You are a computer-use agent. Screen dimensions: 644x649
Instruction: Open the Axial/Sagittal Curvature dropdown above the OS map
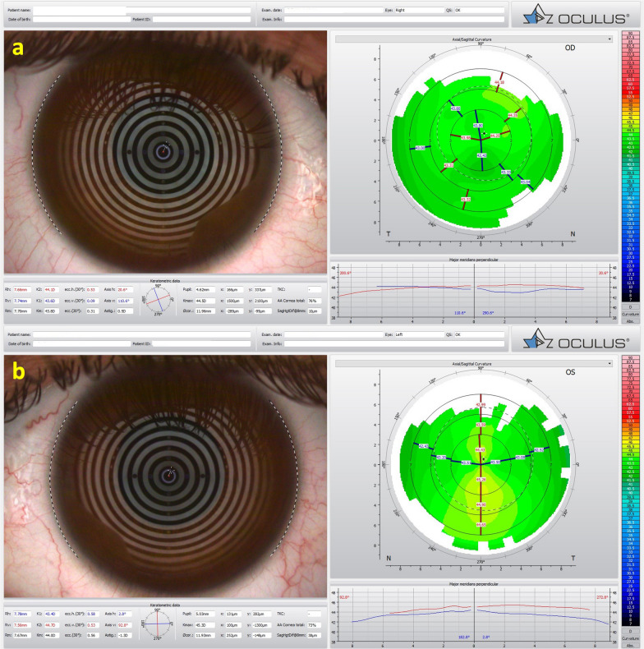pyautogui.click(x=473, y=362)
